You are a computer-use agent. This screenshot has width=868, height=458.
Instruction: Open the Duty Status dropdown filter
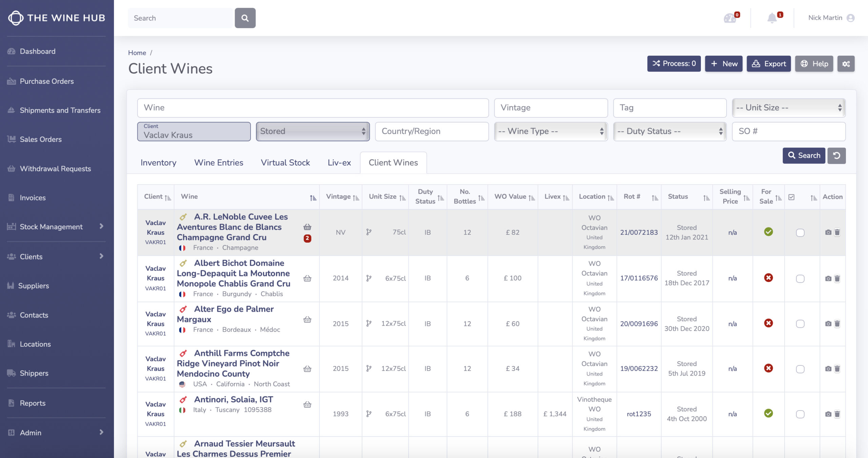pyautogui.click(x=670, y=131)
